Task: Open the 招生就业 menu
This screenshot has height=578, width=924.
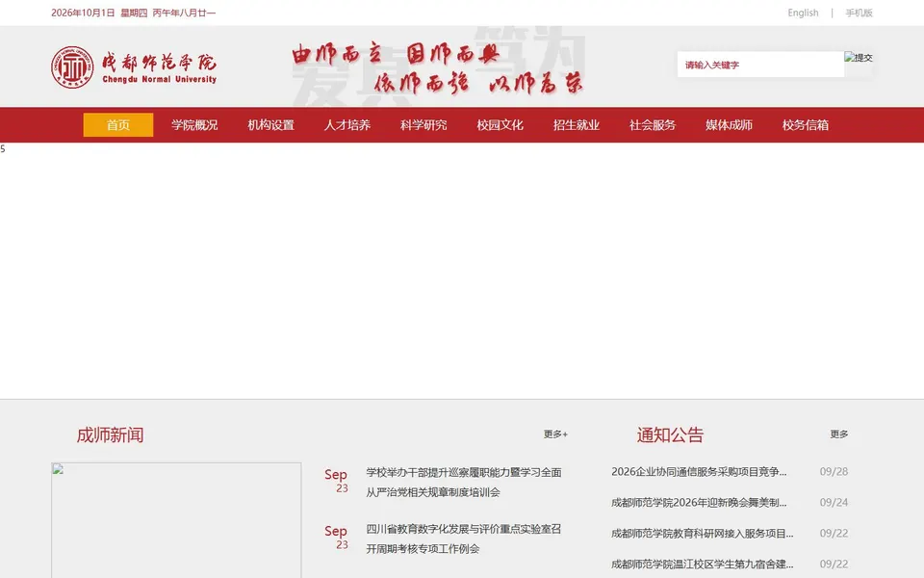Action: [x=577, y=125]
